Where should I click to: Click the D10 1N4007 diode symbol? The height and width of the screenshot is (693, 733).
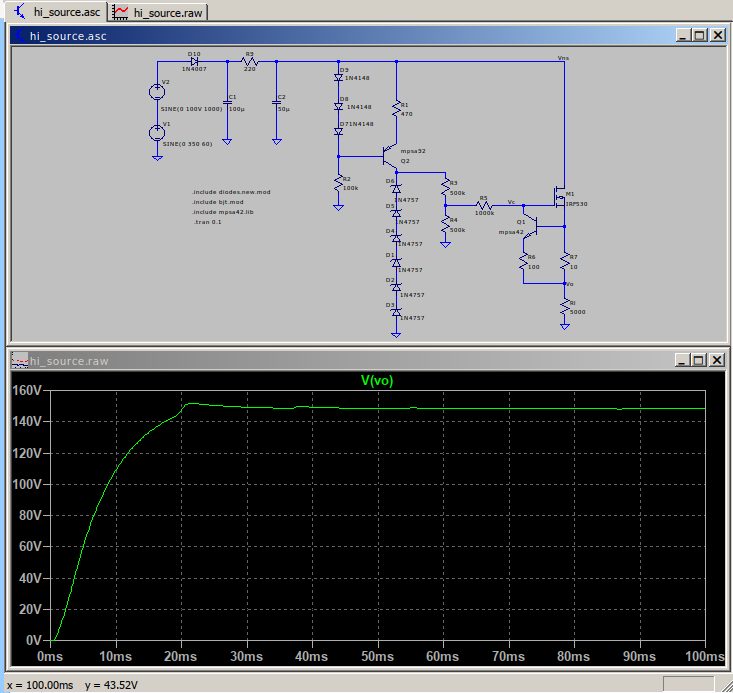pos(194,61)
